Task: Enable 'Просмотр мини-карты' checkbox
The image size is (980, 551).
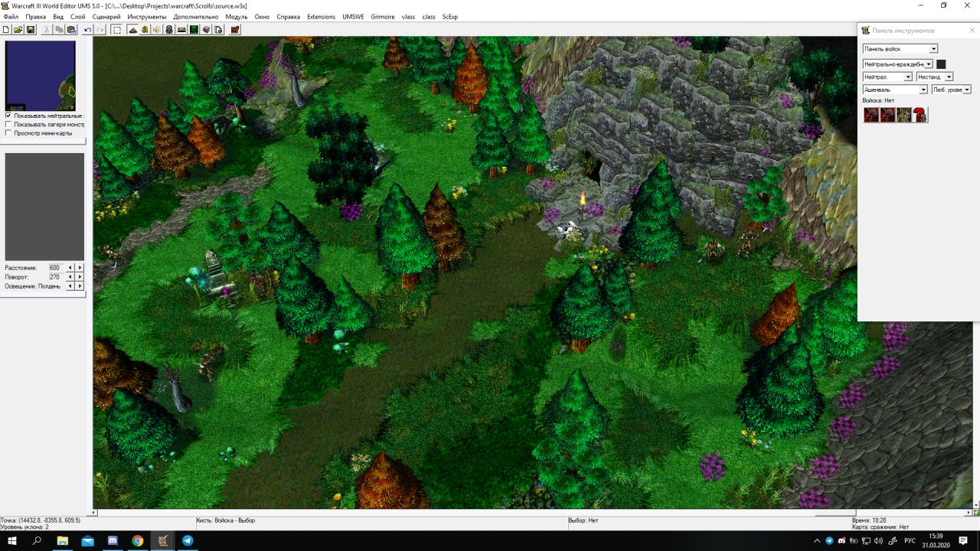Action: tap(8, 133)
